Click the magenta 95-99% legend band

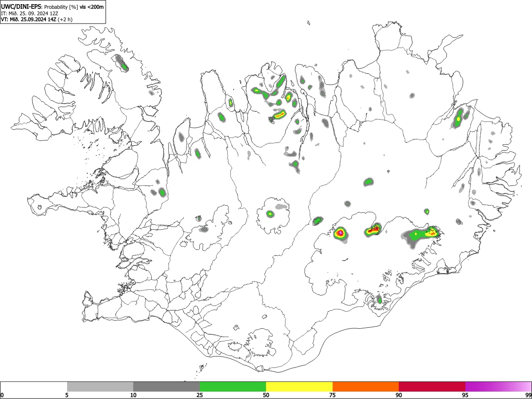[x=498, y=387]
